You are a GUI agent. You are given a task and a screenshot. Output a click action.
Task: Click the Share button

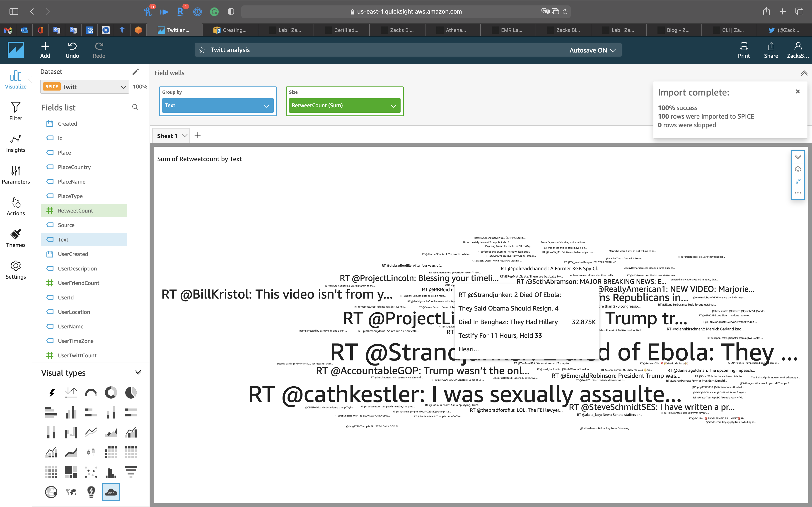771,50
